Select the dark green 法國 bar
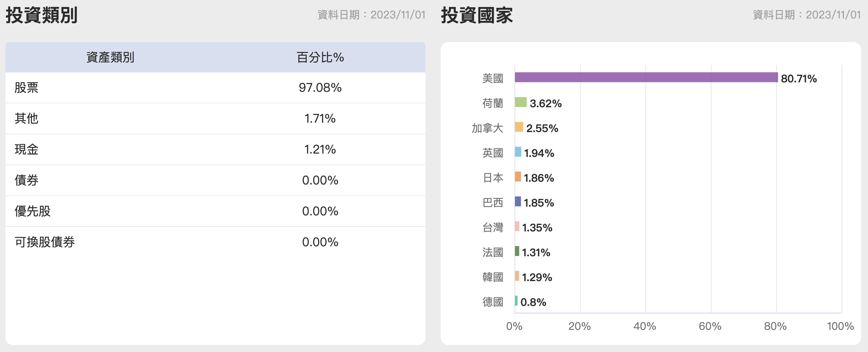 517,251
